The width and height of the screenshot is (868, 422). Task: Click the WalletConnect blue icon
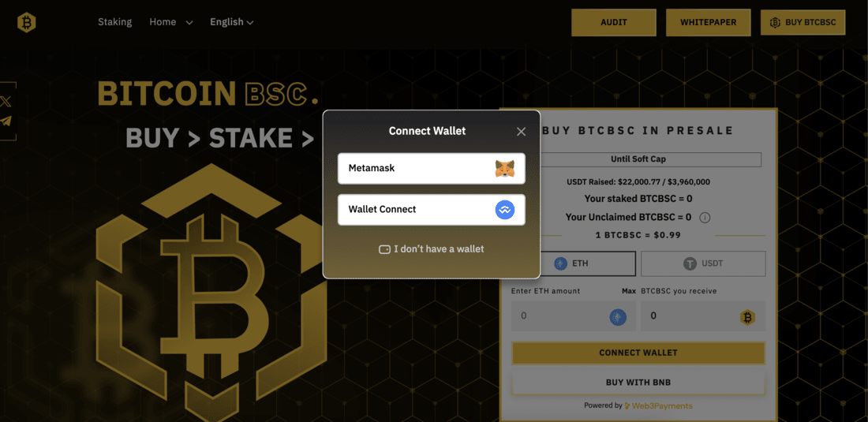point(504,210)
